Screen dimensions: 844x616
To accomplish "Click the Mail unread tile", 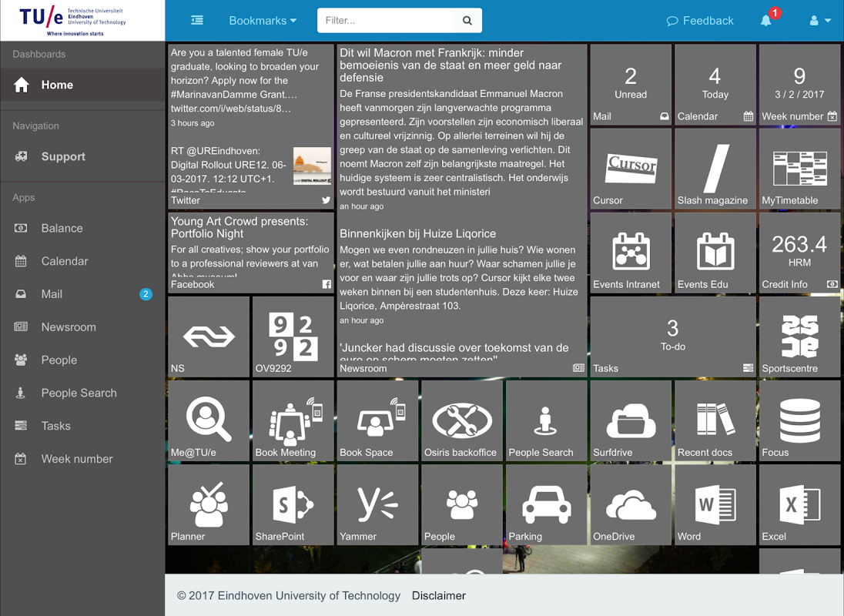I will 631,85.
